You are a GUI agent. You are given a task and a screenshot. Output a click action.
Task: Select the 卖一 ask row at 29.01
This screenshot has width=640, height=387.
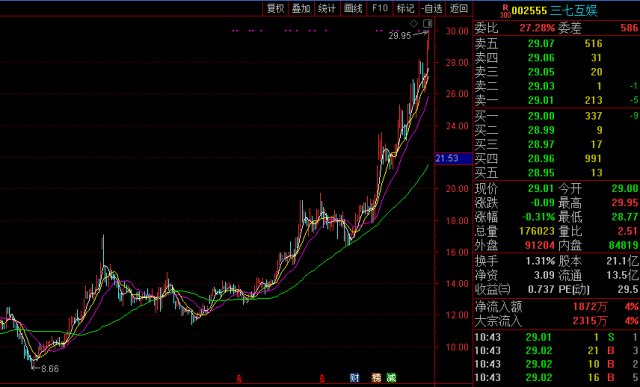556,100
